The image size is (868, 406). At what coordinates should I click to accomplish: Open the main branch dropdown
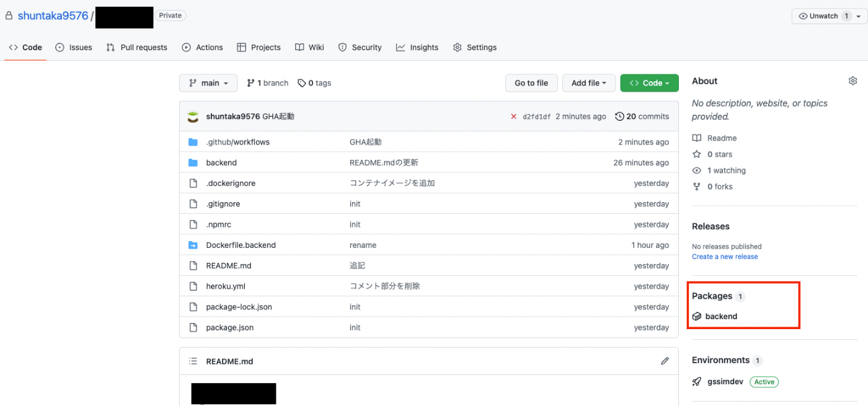pos(208,83)
